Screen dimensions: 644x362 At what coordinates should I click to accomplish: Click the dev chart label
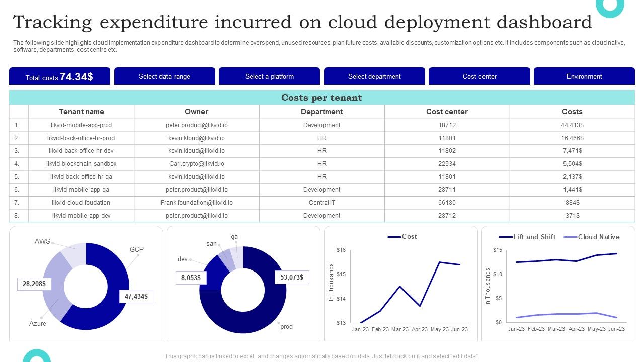[182, 259]
